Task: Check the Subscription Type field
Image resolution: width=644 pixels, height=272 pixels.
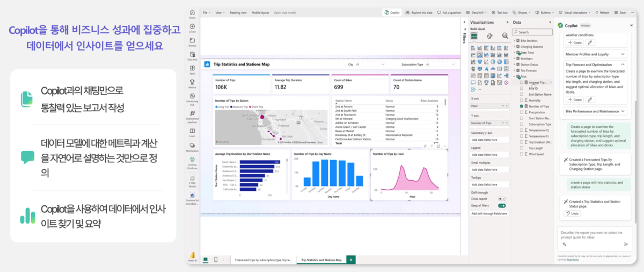Action: pos(522,124)
